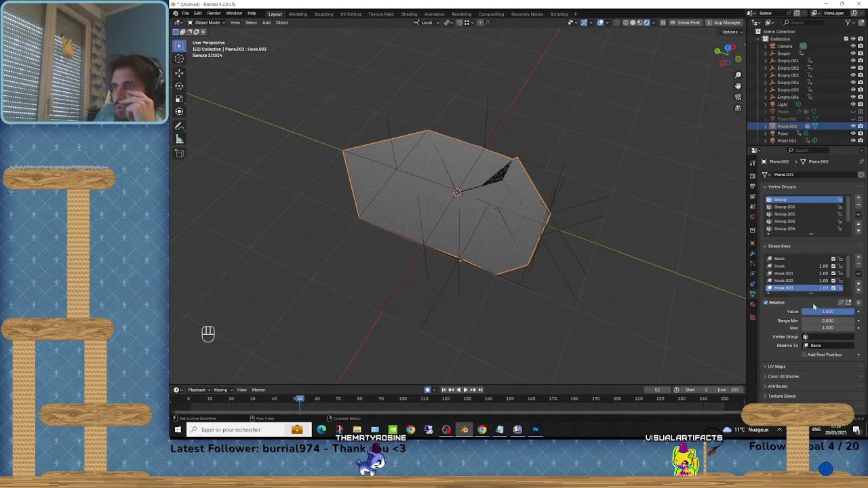Collapse the Vertex Groups panel
This screenshot has height=488, width=868.
point(782,186)
